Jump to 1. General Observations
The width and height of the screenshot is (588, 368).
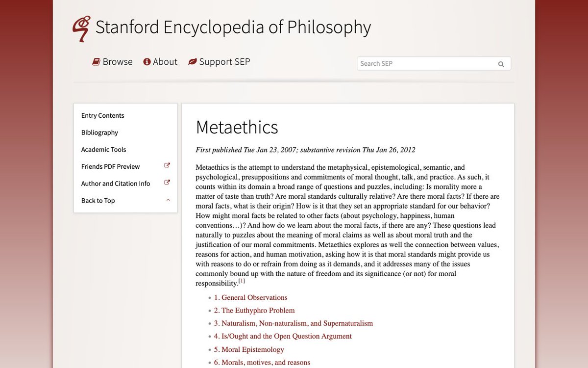(251, 297)
